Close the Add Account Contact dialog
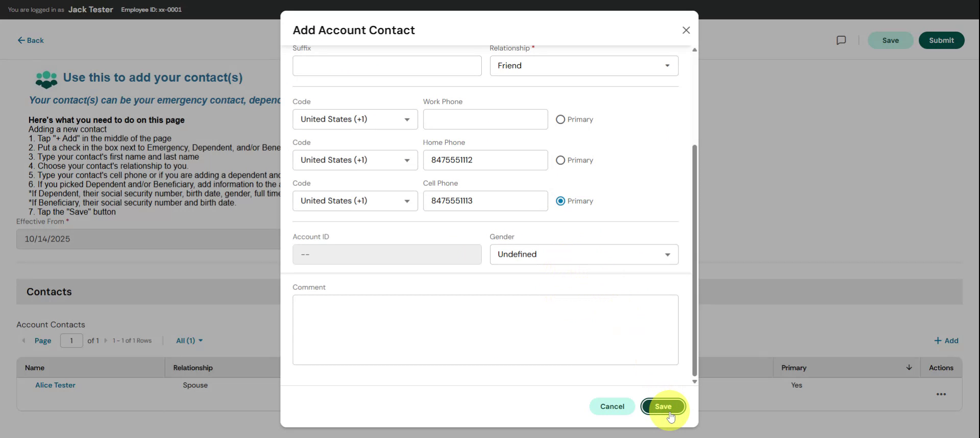The width and height of the screenshot is (980, 438). 686,30
